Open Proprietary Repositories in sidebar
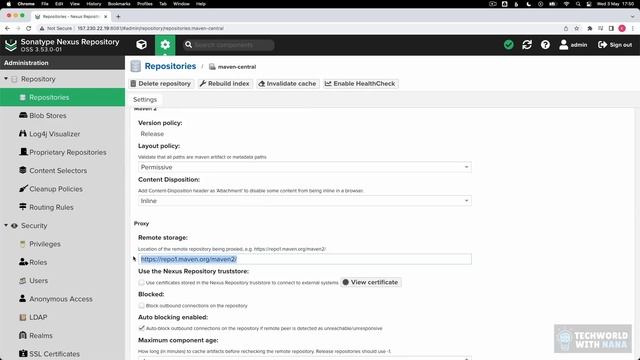The image size is (640, 360). pos(62,152)
